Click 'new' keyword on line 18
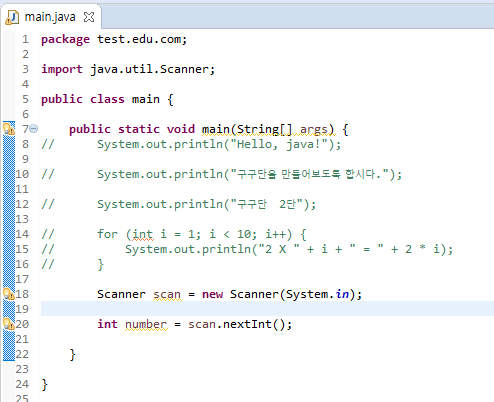The width and height of the screenshot is (494, 402). [x=212, y=294]
